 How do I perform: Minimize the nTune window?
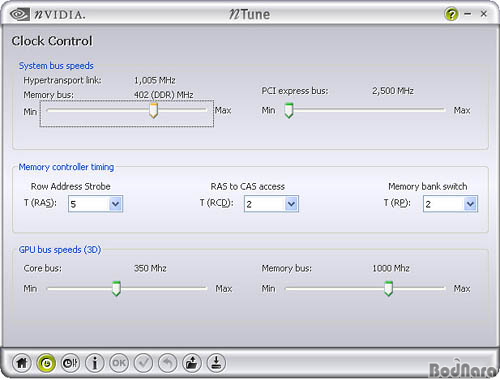click(x=468, y=14)
